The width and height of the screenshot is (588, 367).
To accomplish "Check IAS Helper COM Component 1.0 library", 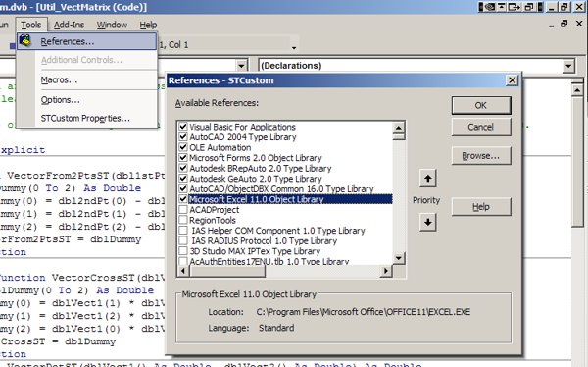I will [183, 231].
